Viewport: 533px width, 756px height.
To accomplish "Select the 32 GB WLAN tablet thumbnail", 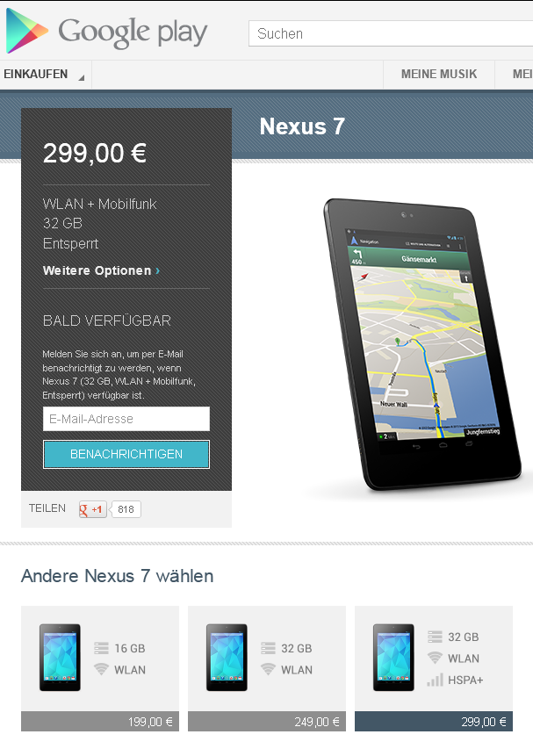I will (x=227, y=658).
